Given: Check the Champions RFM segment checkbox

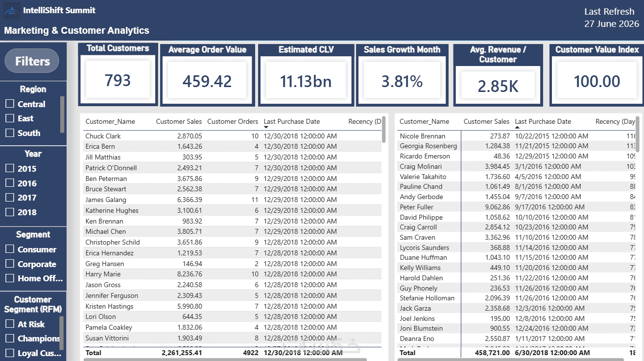Looking at the screenshot, I should pyautogui.click(x=10, y=338).
